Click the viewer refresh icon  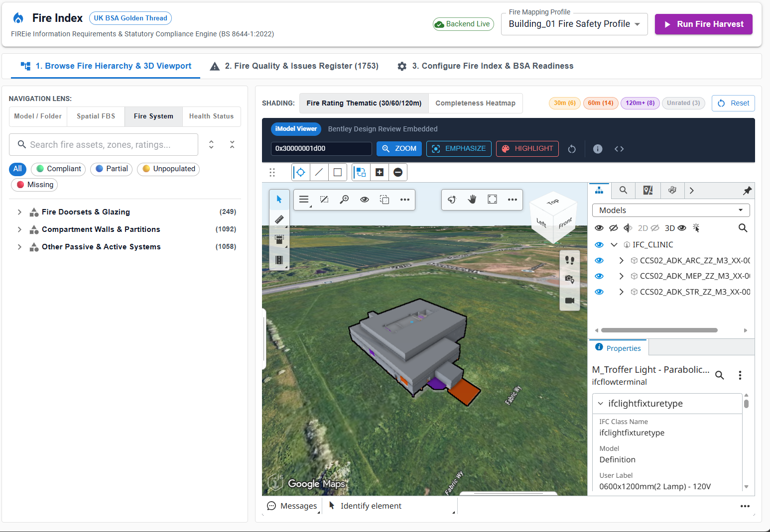tap(572, 149)
